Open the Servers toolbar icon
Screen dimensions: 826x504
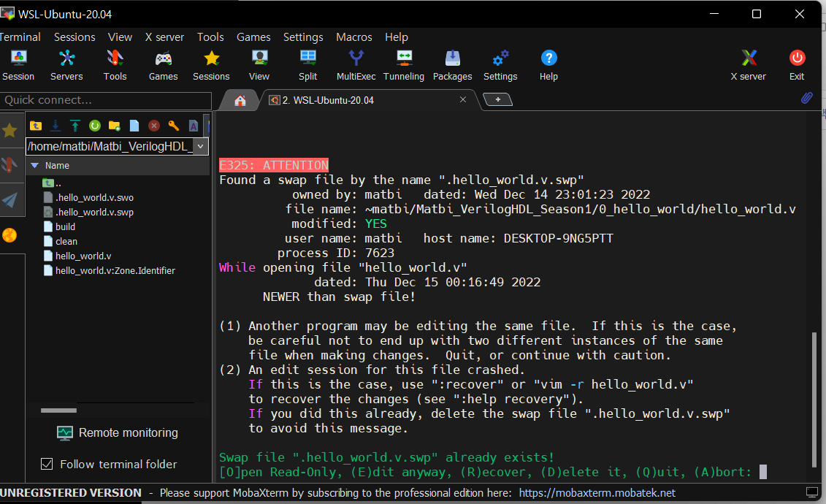[x=66, y=64]
